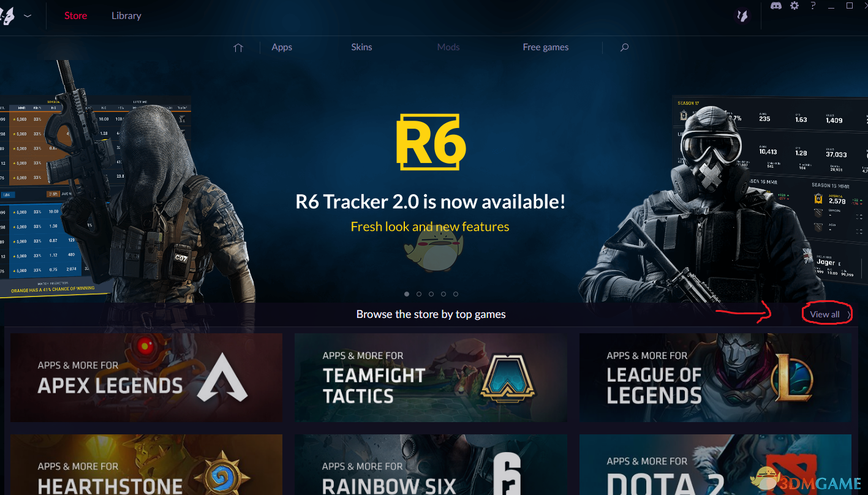This screenshot has width=868, height=495.
Task: Click the help question mark icon
Action: (x=813, y=6)
